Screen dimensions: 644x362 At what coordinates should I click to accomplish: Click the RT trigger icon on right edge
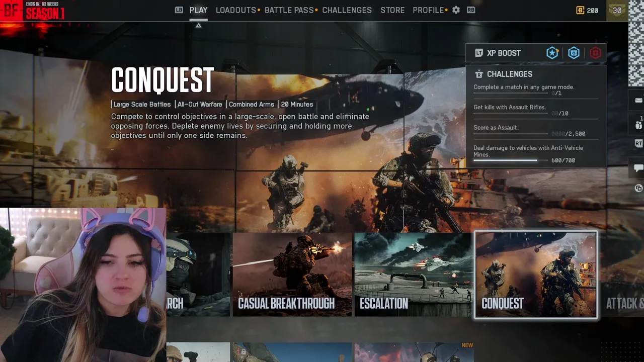pos(638,144)
